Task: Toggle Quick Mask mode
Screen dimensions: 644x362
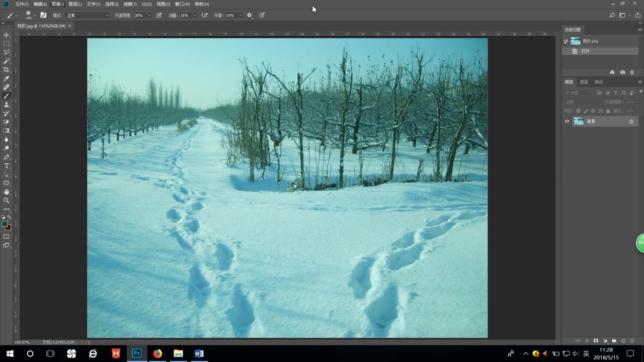Action: coord(7,236)
